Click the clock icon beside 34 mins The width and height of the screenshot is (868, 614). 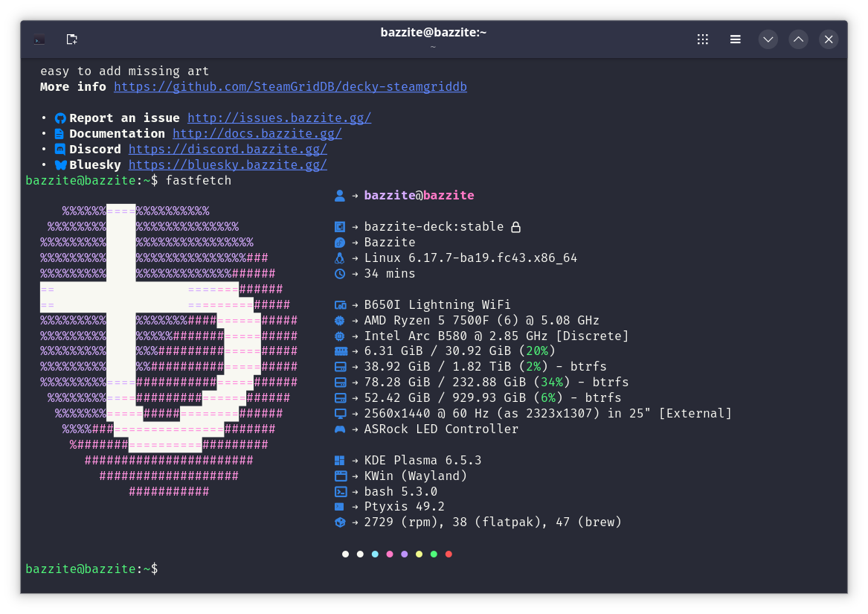pyautogui.click(x=340, y=274)
